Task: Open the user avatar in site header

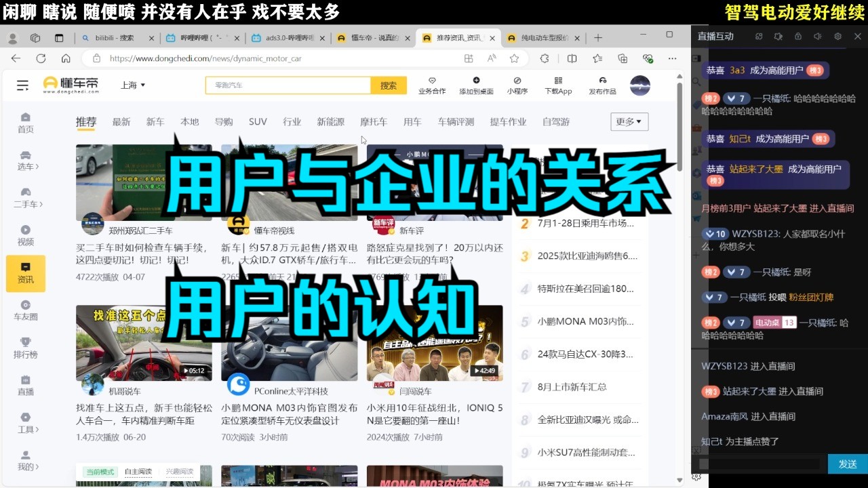Action: tap(640, 85)
